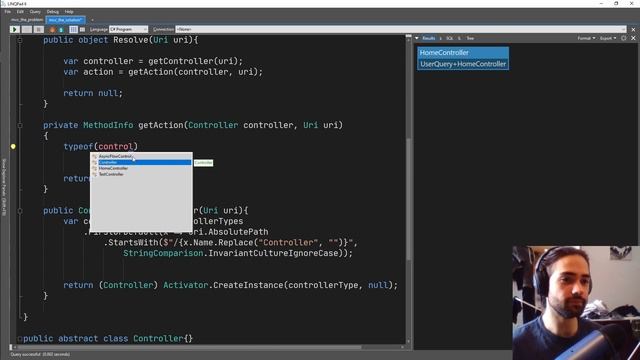Viewport: 640px width, 360px height.
Task: Collapse the getController method fold marker
Action: coord(20,211)
